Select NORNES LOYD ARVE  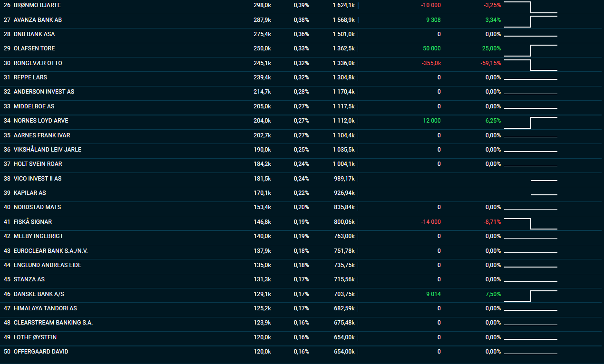pyautogui.click(x=41, y=121)
